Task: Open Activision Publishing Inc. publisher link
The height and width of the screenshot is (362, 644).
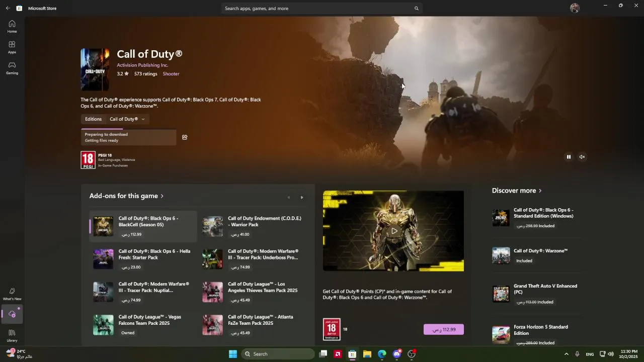Action: [142, 65]
